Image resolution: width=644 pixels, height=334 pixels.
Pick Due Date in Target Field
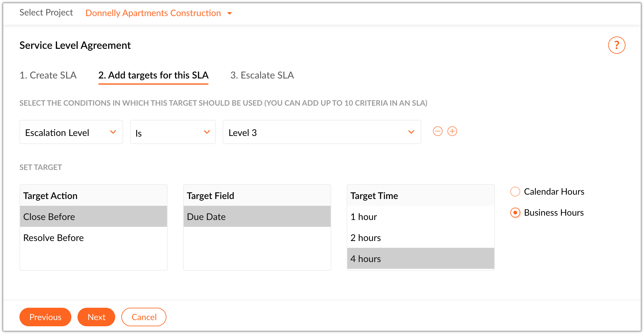257,217
